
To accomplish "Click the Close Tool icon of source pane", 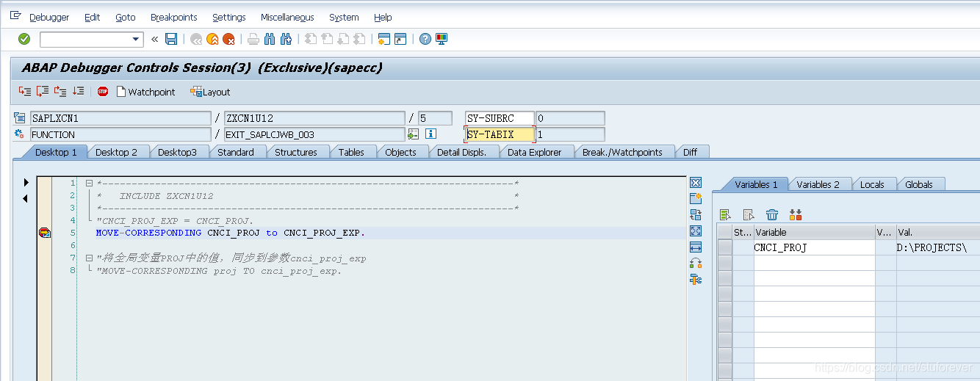I will point(696,183).
